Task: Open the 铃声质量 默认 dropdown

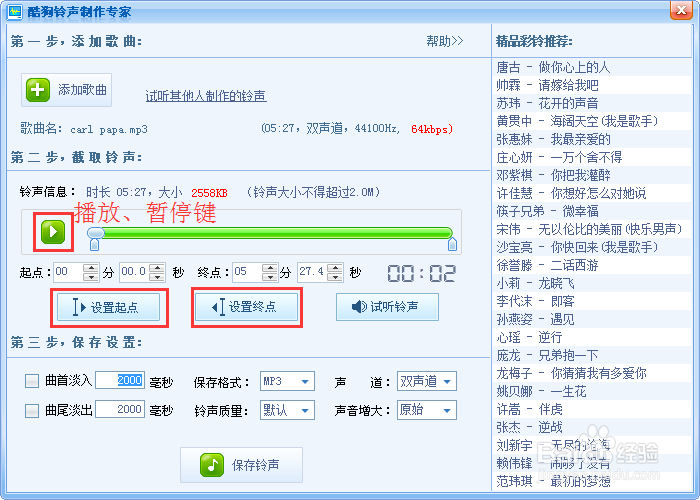Action: [287, 410]
